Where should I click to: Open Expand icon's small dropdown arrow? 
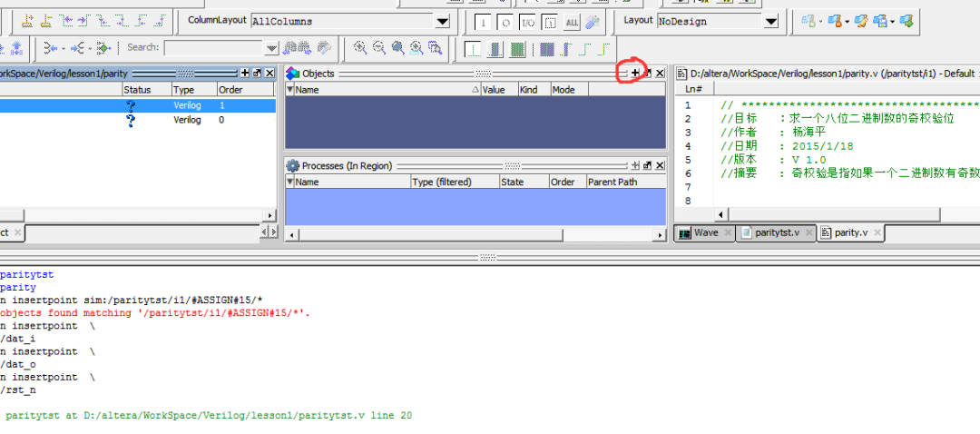click(x=90, y=48)
